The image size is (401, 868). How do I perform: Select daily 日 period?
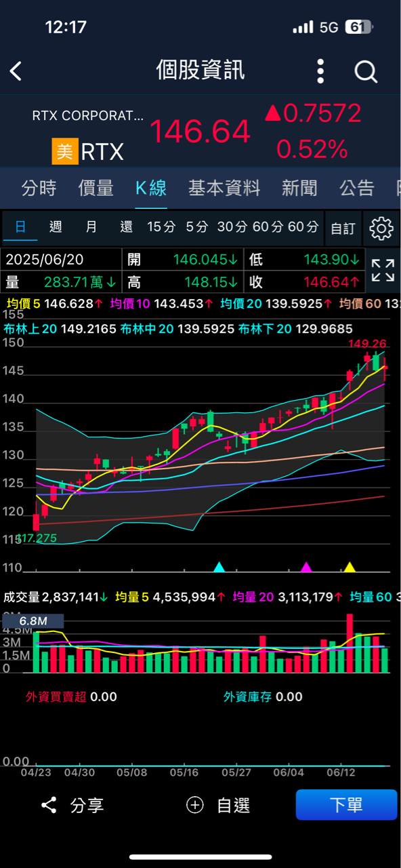coord(20,226)
